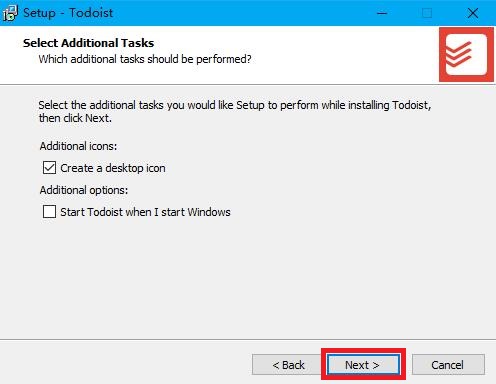Image resolution: width=496 pixels, height=384 pixels.
Task: Go to the previous step with Back
Action: [x=287, y=365]
